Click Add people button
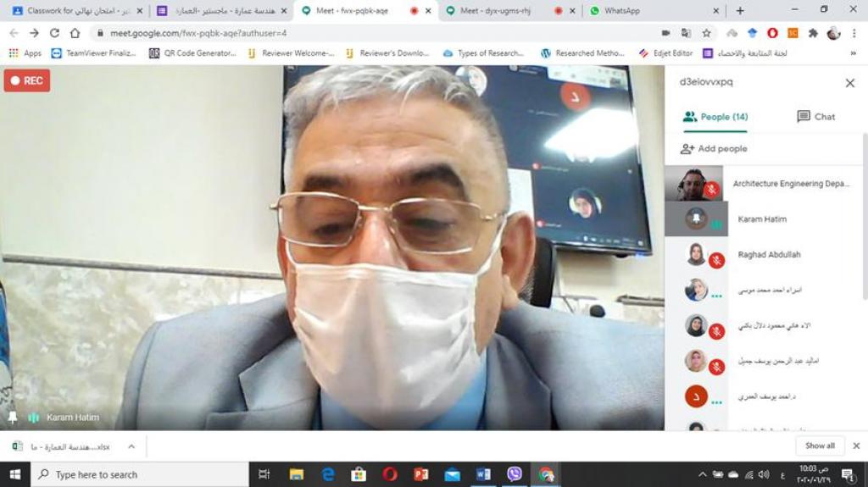Image resolution: width=868 pixels, height=487 pixels. 714,149
